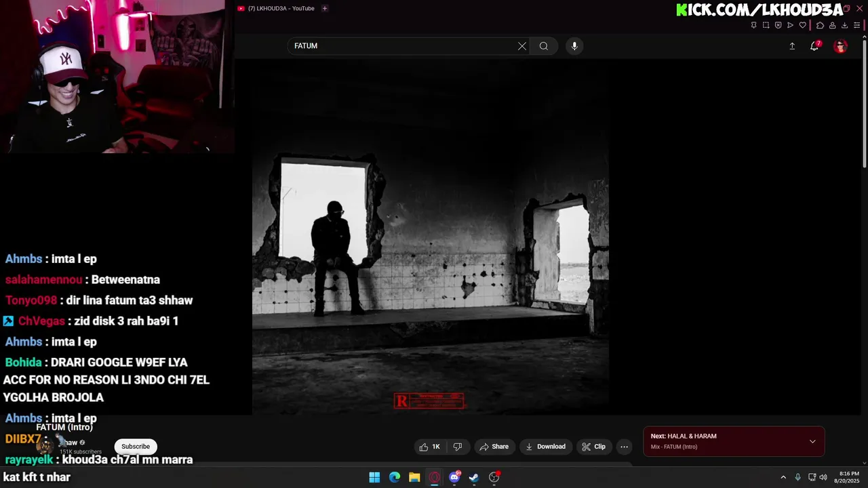
Task: Like the video with thumbs up
Action: 430,447
